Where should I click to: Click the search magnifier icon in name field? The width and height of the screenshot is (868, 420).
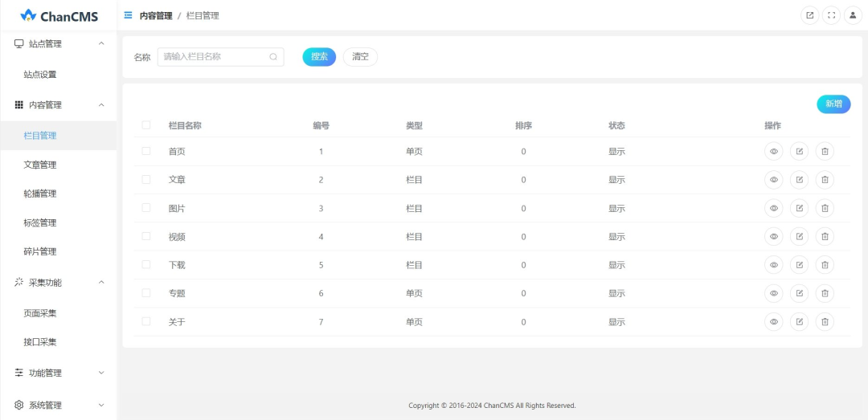(x=273, y=57)
